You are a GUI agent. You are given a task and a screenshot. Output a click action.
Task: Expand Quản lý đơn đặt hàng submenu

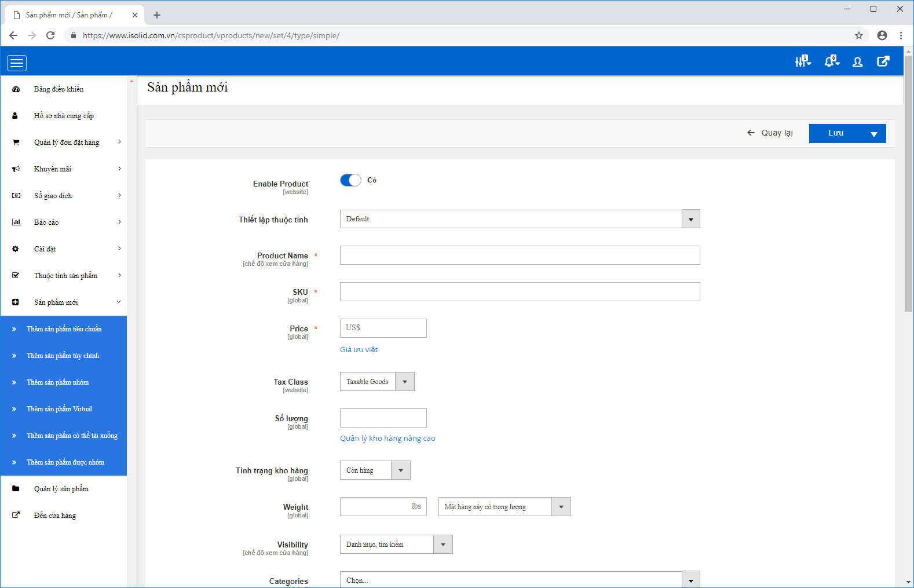119,142
